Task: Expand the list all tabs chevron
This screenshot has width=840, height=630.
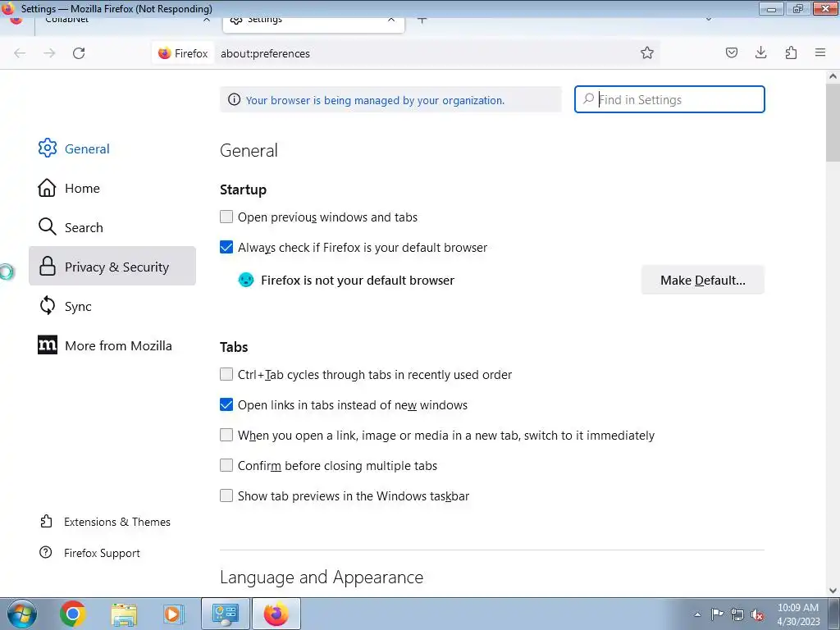Action: (x=708, y=20)
